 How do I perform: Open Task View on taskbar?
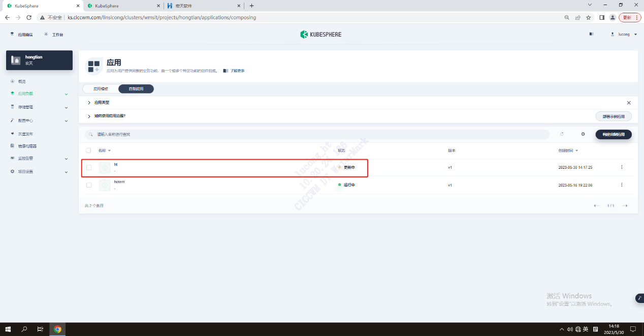[40, 329]
